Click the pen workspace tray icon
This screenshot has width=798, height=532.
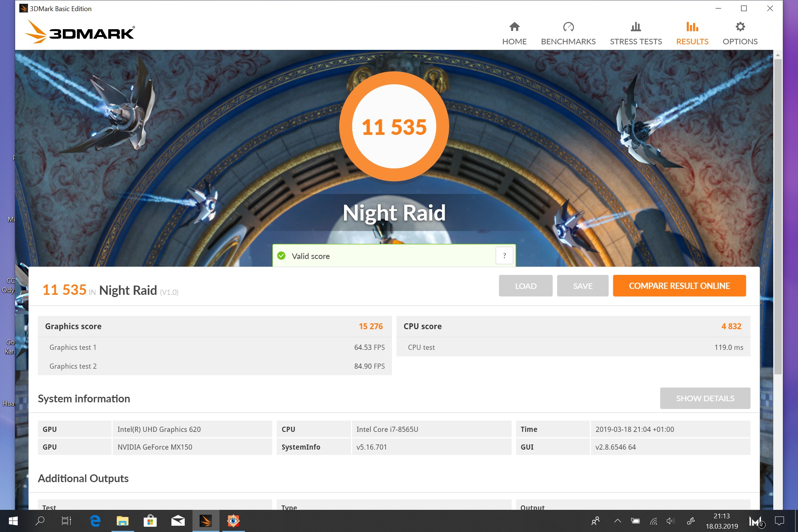tap(690, 521)
